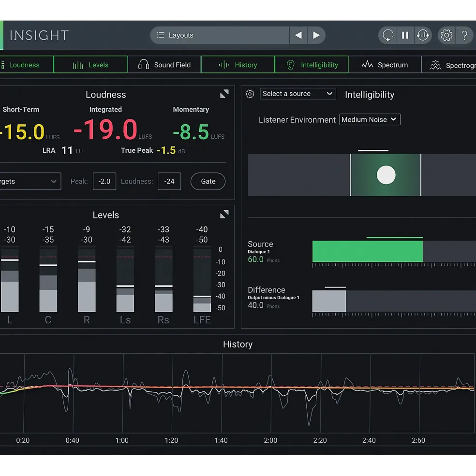The height and width of the screenshot is (476, 476).
Task: Open the Layouts dropdown
Action: click(220, 35)
